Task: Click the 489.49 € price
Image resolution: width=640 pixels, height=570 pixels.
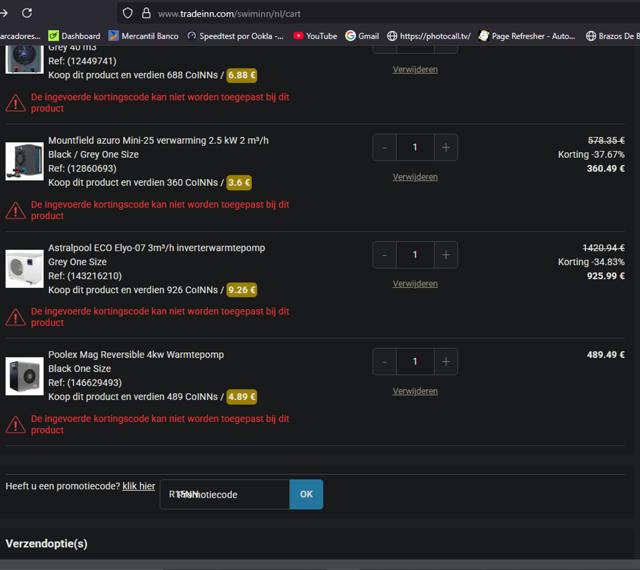Action: click(606, 355)
